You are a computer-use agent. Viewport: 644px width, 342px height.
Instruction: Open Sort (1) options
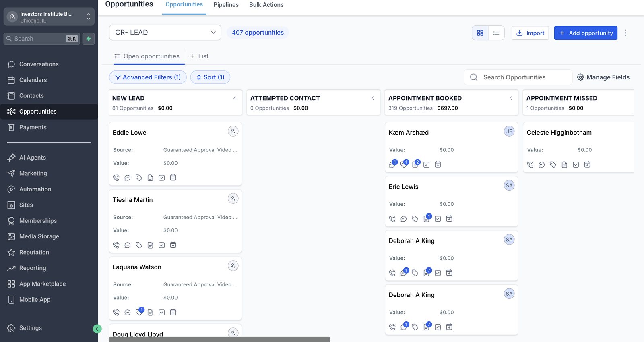point(210,77)
